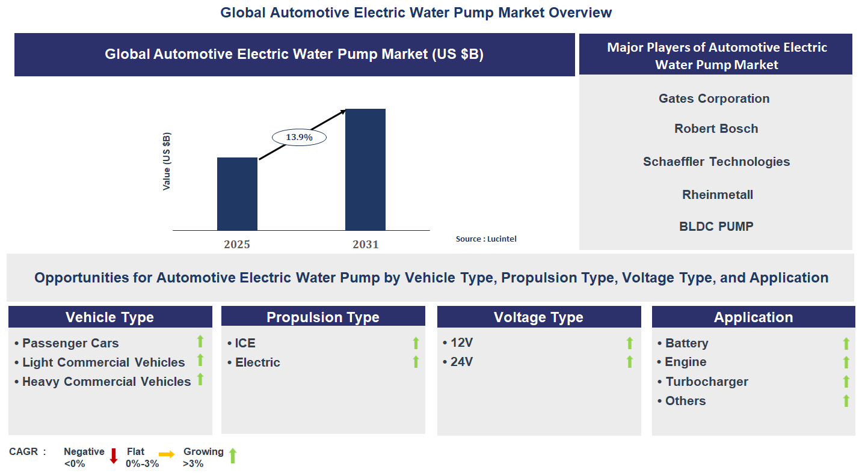
Task: Click the green arrow beside ICE
Action: point(416,341)
